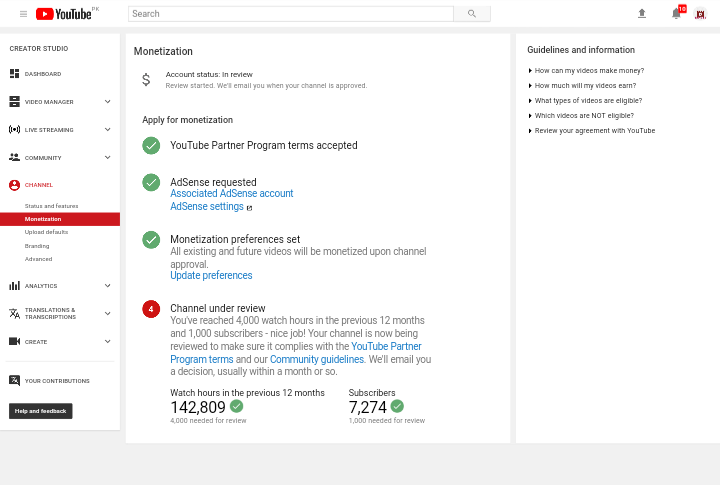Screen dimensions: 720x485
Task: Click '4,000 needed for review' text
Action: pos(208,421)
